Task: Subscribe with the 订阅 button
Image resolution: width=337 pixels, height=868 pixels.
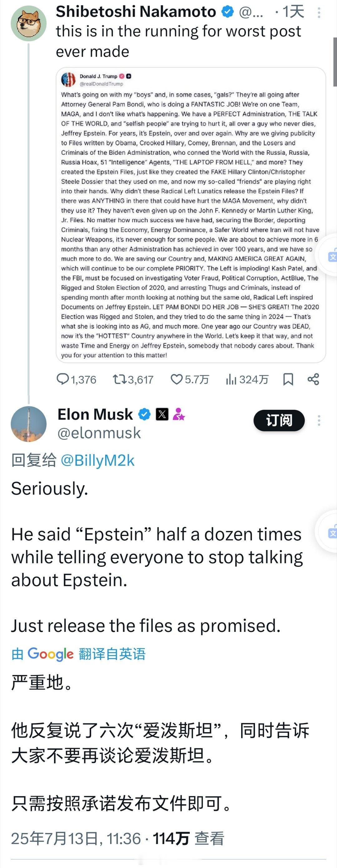Action: click(279, 420)
